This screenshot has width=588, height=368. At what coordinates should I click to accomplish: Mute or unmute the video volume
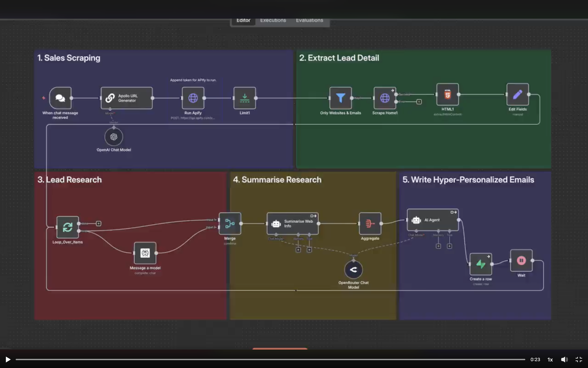coord(564,360)
